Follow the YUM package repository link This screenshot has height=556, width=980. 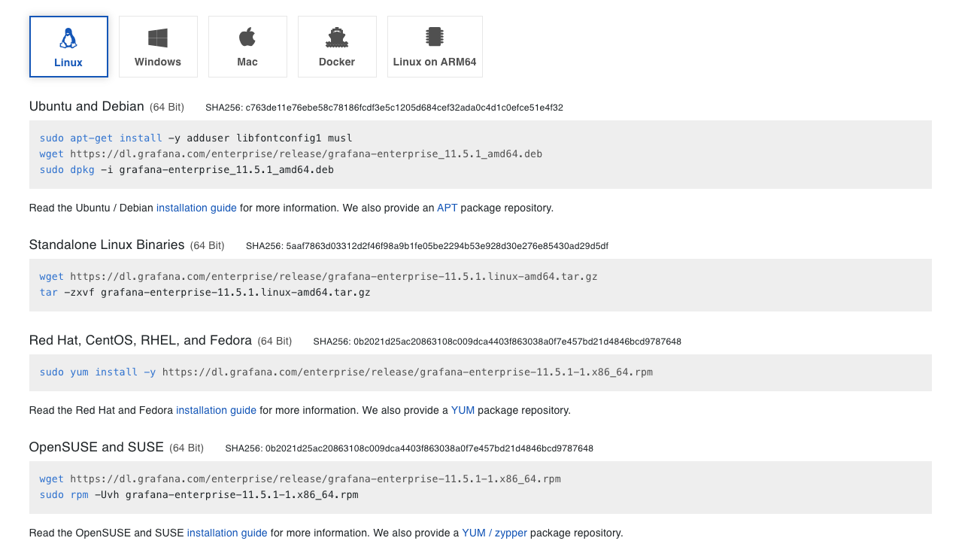[463, 410]
